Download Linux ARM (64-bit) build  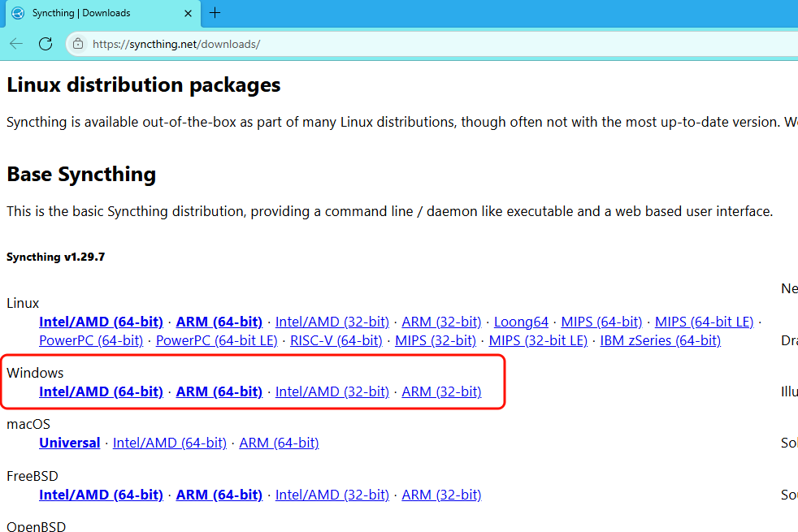[219, 322]
